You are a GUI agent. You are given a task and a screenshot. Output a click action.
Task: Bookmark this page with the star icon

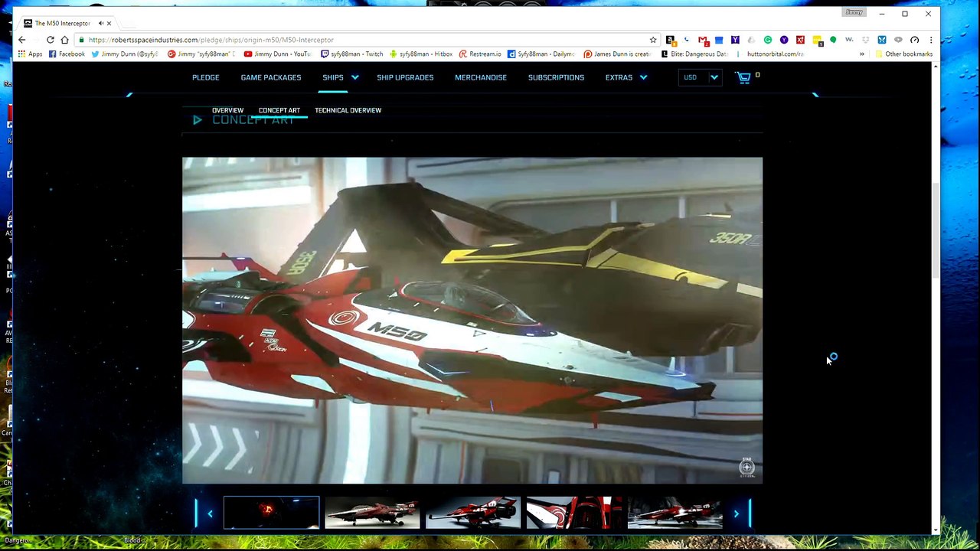click(653, 40)
